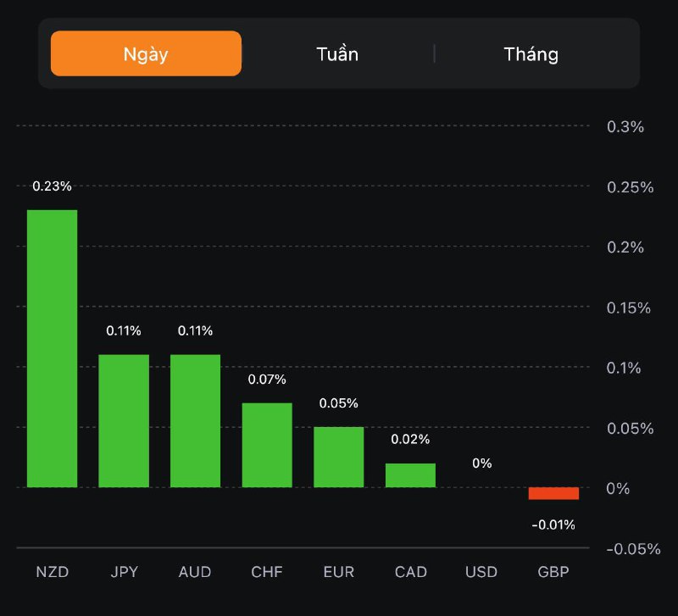
Task: Select the USD currency label
Action: [481, 572]
